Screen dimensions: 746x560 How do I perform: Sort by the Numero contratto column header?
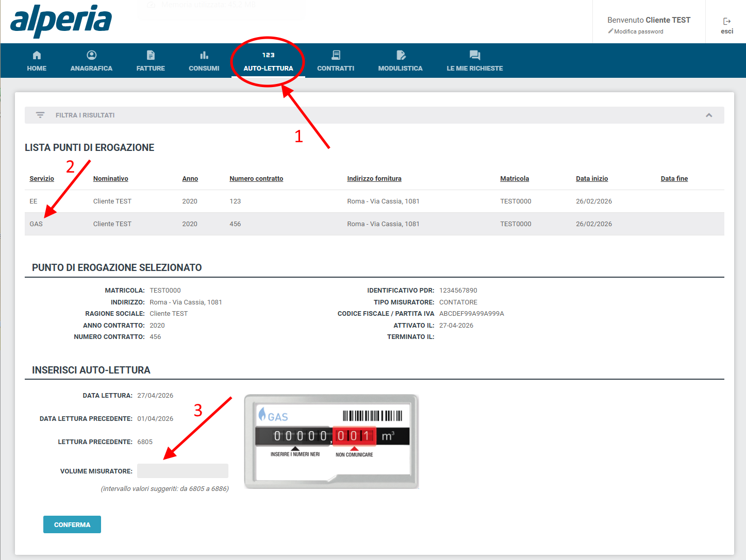[x=256, y=179]
